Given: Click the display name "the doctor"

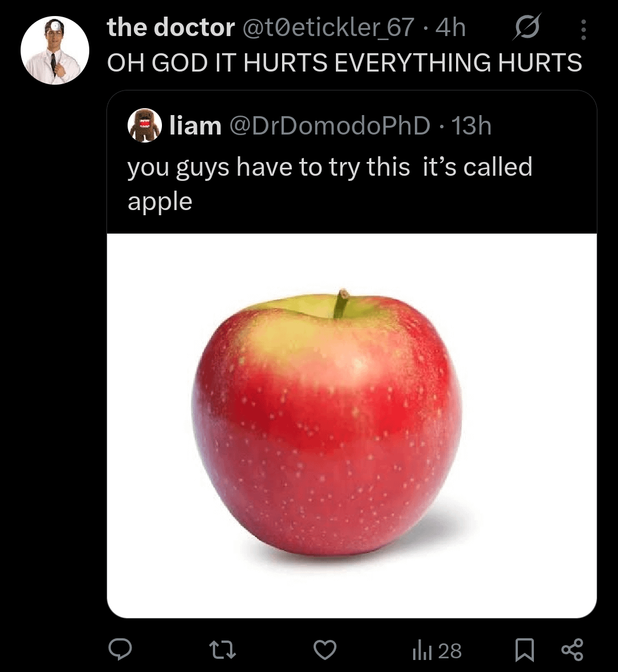Looking at the screenshot, I should pos(171,27).
